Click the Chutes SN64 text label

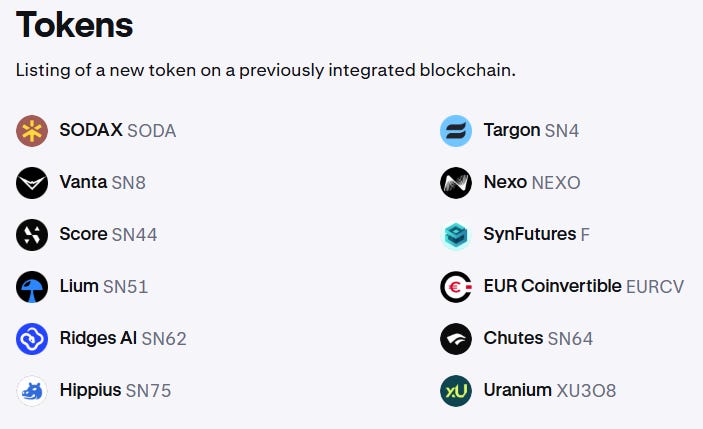coord(538,338)
